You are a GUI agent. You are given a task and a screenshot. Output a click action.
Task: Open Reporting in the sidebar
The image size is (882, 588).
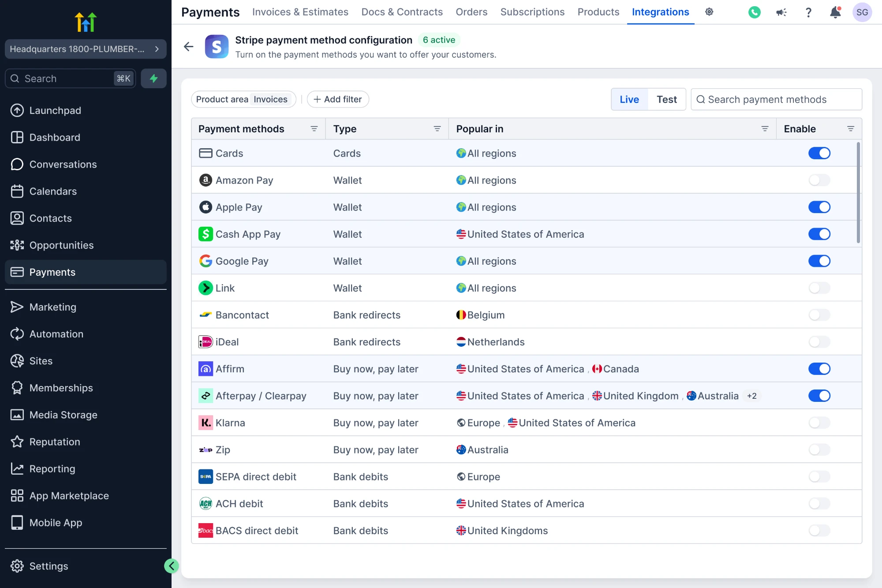point(86,468)
